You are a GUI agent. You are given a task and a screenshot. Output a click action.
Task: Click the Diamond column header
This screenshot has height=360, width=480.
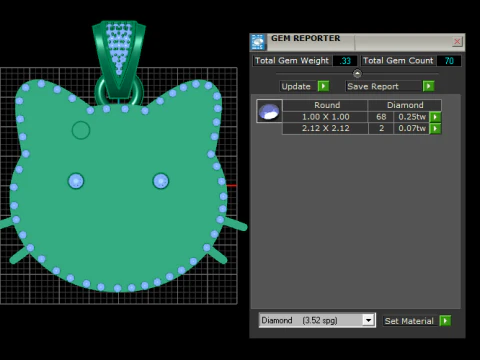(405, 105)
